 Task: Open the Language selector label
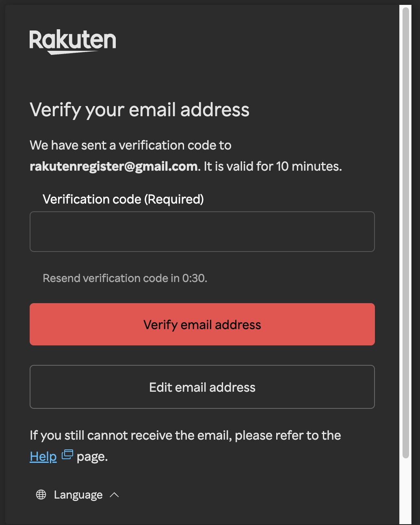[x=78, y=495]
